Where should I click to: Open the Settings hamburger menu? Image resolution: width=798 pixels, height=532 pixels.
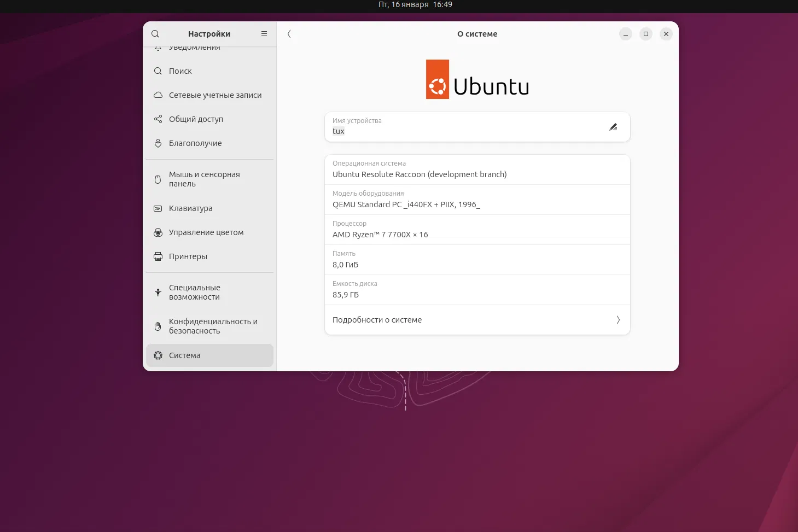click(x=264, y=33)
